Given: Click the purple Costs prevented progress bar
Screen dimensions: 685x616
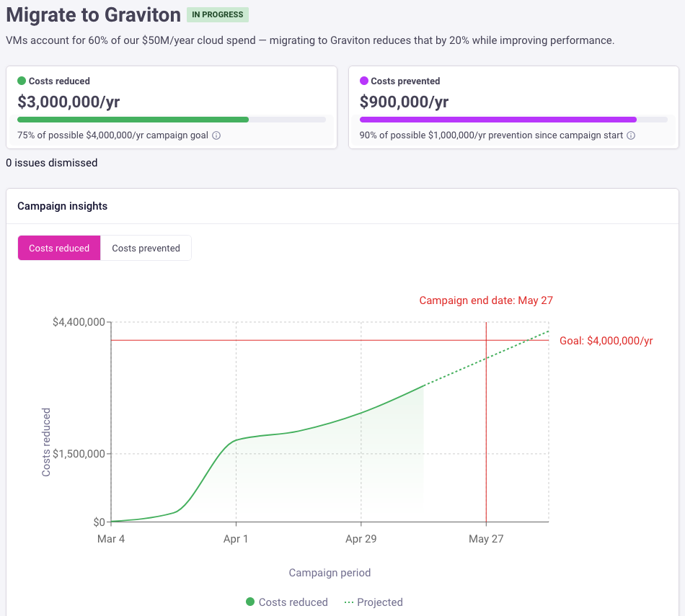Looking at the screenshot, I should point(513,120).
